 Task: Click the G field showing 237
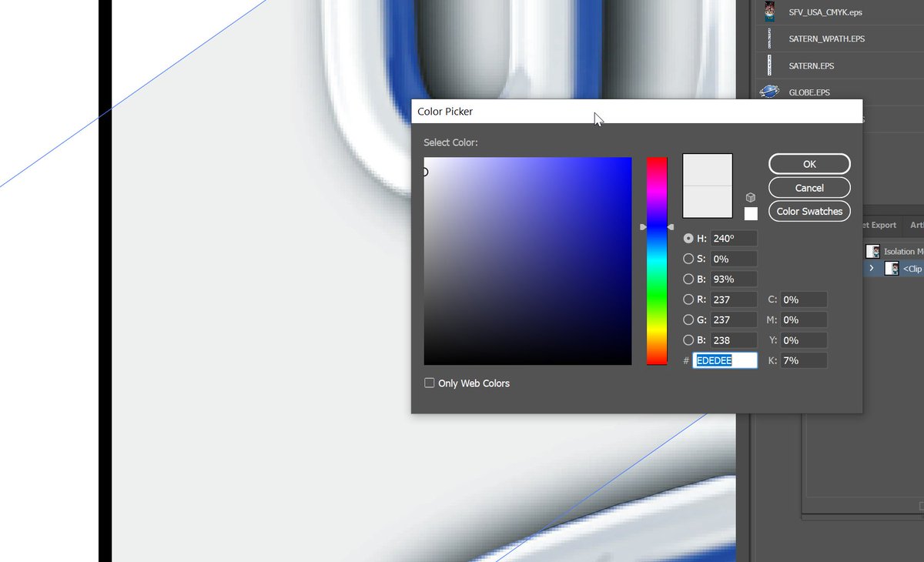[733, 319]
